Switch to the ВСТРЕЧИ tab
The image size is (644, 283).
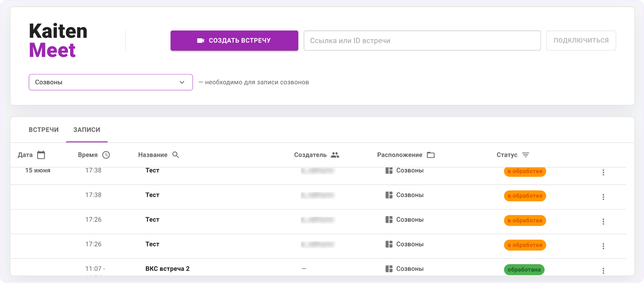click(x=44, y=130)
